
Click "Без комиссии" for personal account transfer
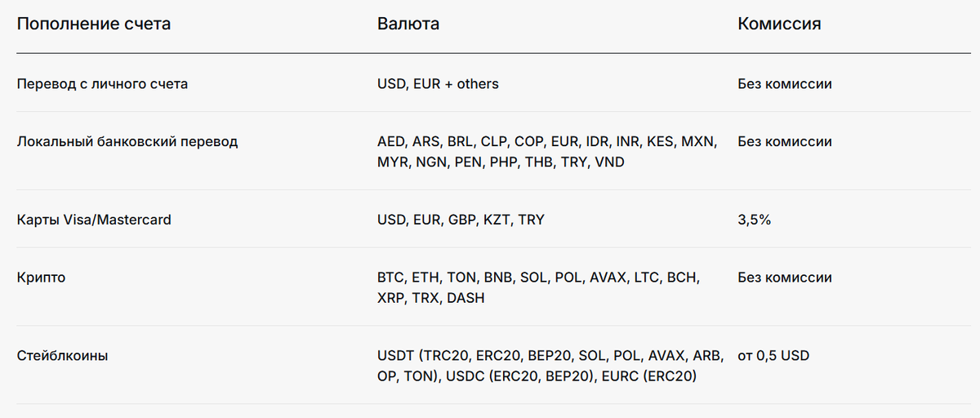point(785,84)
